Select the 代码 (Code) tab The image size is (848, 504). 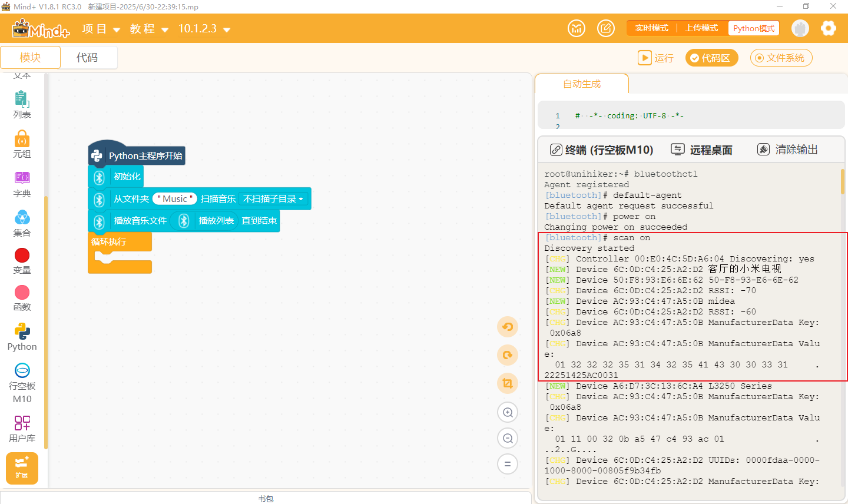pyautogui.click(x=87, y=58)
